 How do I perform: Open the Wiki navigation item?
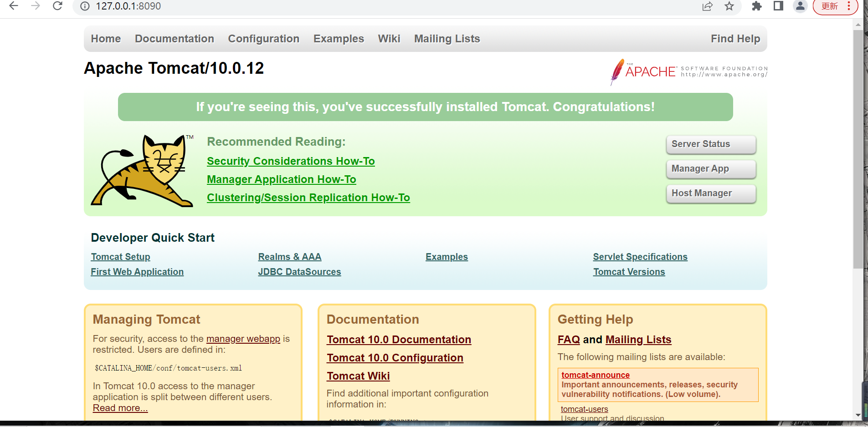(389, 39)
